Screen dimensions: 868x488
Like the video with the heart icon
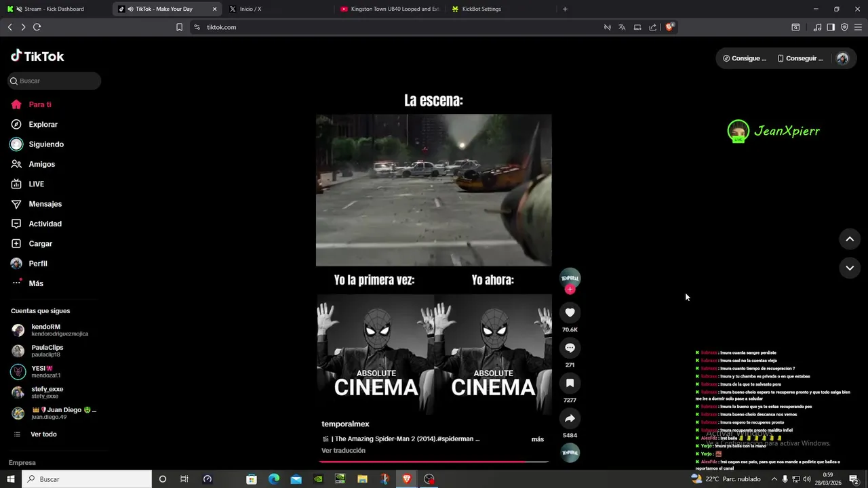coord(570,312)
